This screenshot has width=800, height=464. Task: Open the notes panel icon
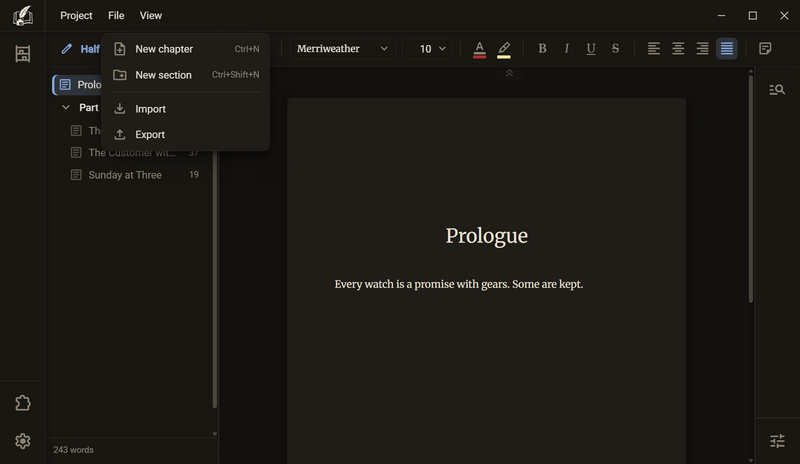(x=765, y=48)
